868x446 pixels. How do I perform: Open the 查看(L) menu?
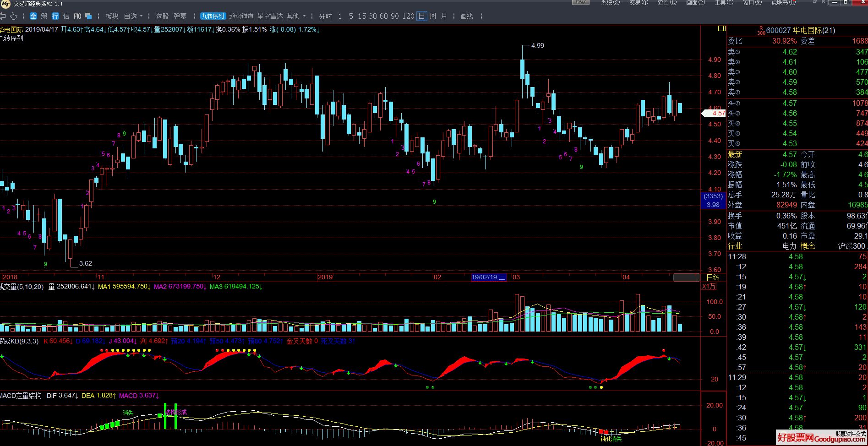pyautogui.click(x=667, y=2)
